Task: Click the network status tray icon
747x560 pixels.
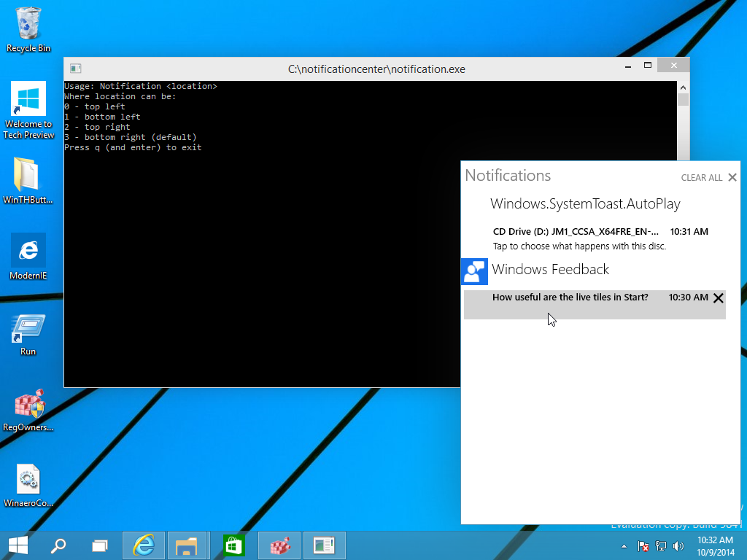Action: pos(660,545)
